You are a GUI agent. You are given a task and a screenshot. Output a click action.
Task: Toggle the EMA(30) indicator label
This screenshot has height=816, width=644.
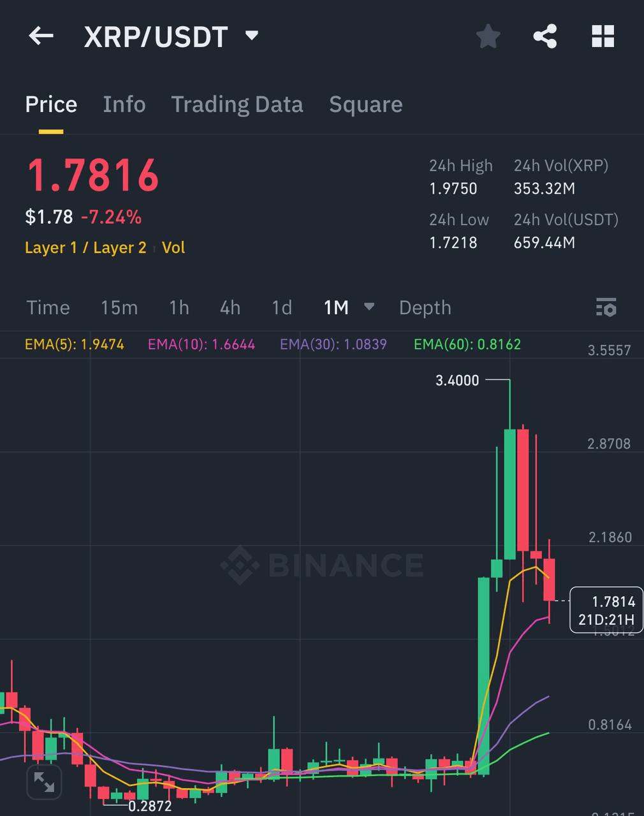click(x=333, y=344)
